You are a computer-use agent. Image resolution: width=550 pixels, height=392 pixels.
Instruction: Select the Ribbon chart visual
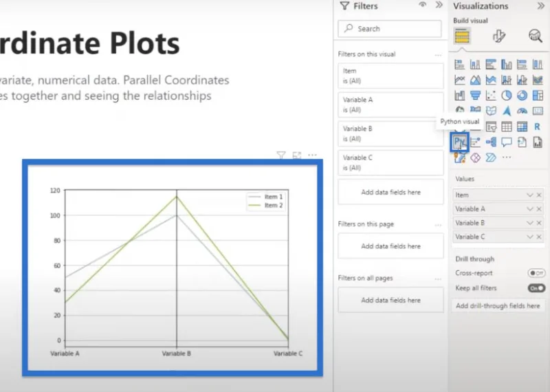point(538,80)
